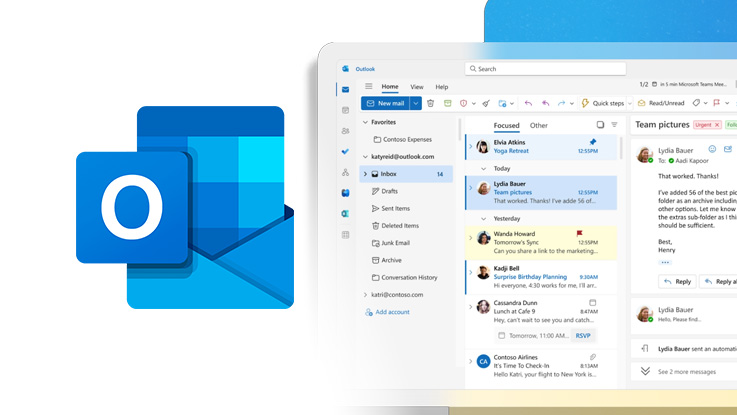The height and width of the screenshot is (415, 737).
Task: Click the Quick steps button
Action: [x=603, y=103]
